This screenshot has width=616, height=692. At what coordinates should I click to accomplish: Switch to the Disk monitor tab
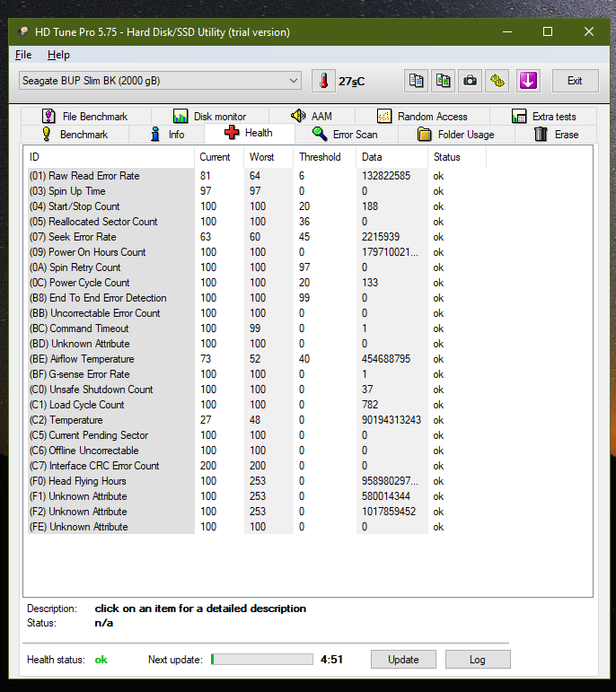click(210, 117)
